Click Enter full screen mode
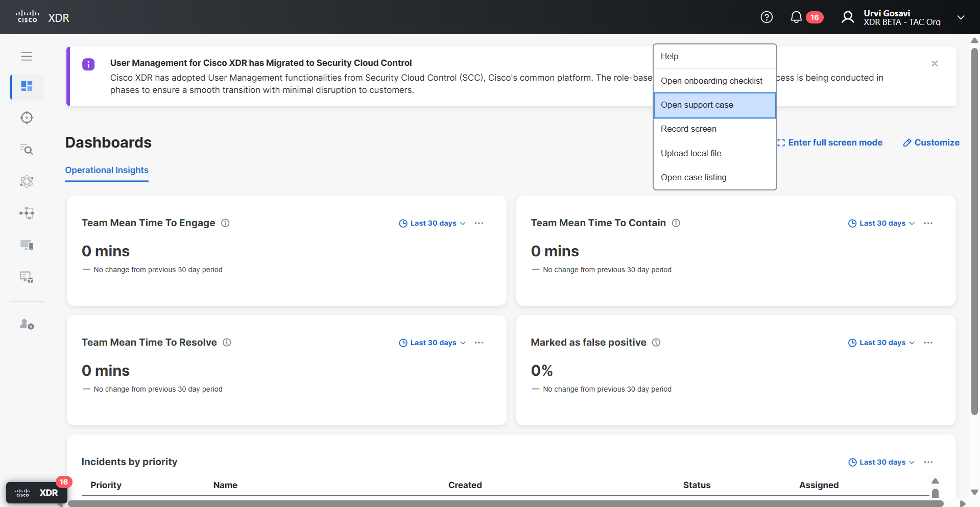Image resolution: width=980 pixels, height=507 pixels. click(835, 142)
